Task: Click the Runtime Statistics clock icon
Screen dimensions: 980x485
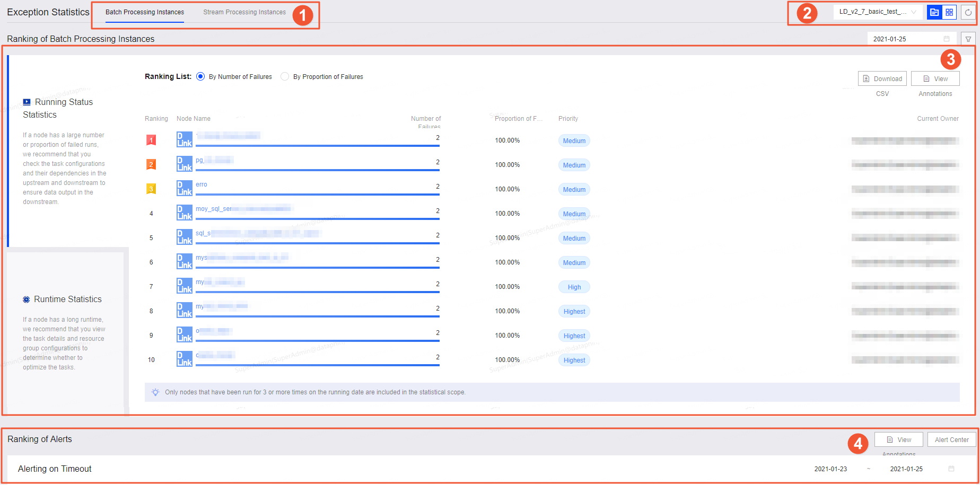Action: [x=27, y=299]
